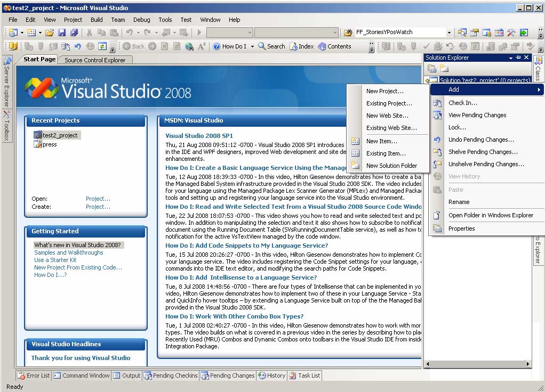Click the green Refresh Status icon
Screen dimensions: 545x392
point(102,46)
